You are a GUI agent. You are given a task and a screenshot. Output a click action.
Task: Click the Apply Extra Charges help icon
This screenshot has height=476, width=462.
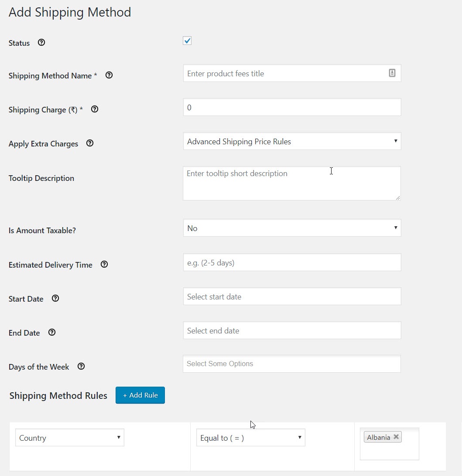pos(89,143)
